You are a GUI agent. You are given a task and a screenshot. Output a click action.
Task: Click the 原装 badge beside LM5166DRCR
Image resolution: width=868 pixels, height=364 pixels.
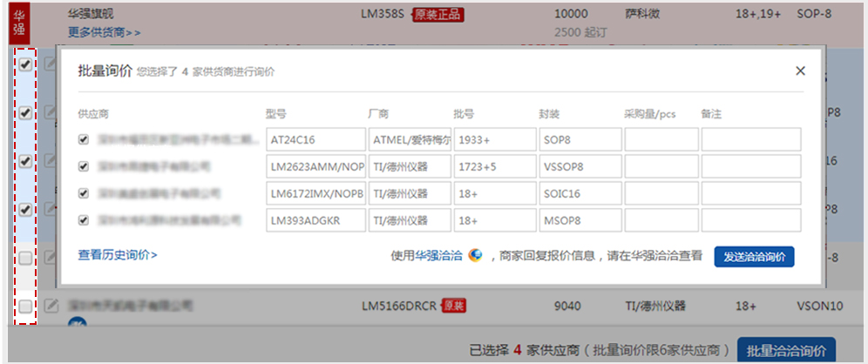tap(454, 306)
